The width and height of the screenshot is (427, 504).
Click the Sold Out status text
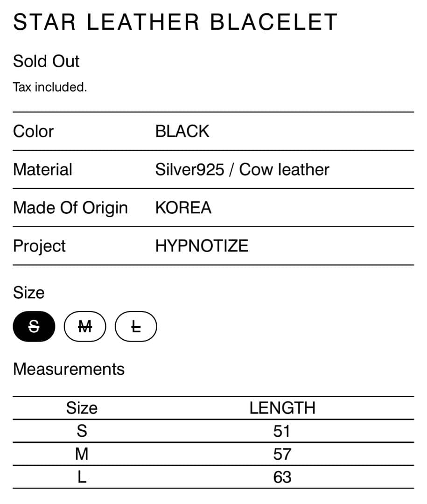point(46,61)
